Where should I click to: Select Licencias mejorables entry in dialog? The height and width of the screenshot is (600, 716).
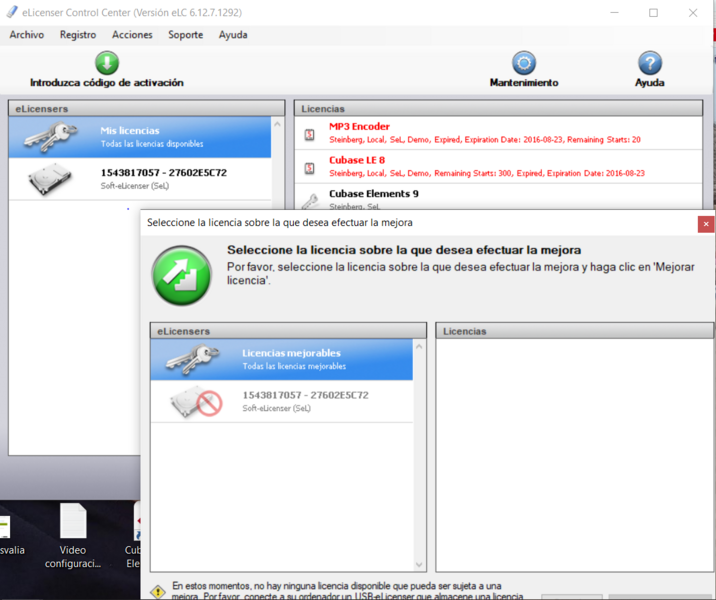coord(282,359)
